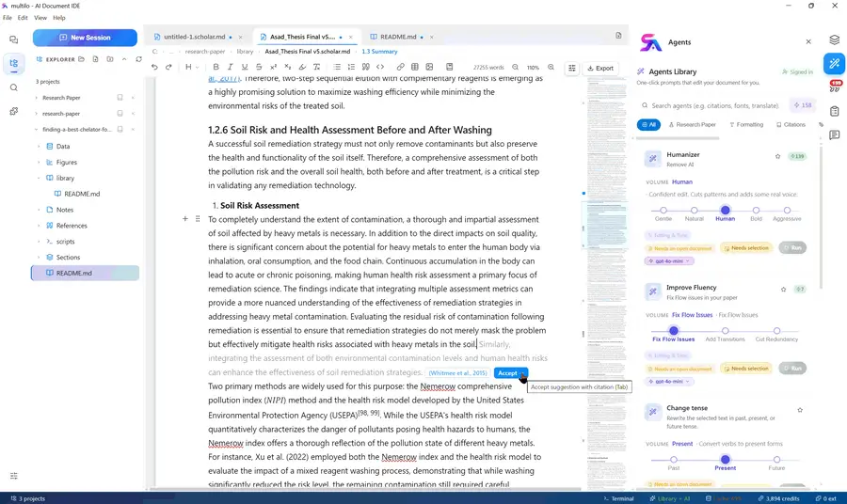847x504 pixels.
Task: Favorite the Improve Fluency agent star
Action: [x=783, y=290]
